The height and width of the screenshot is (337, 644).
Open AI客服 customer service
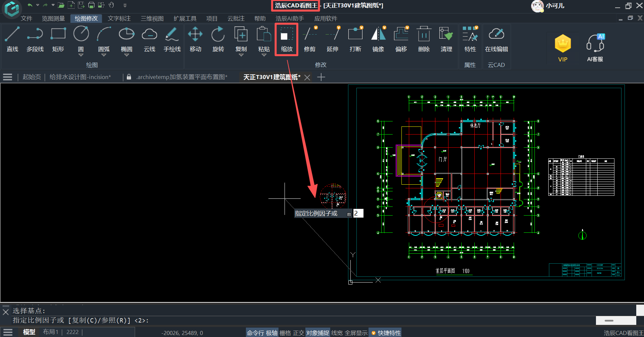595,48
